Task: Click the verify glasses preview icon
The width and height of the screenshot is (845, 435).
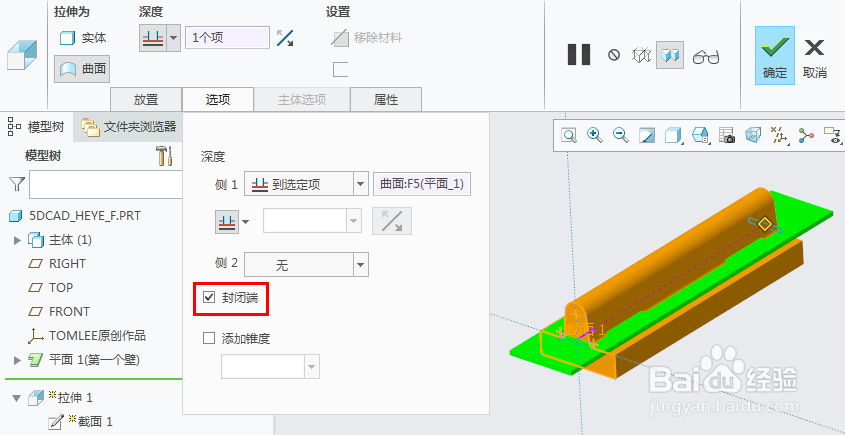Action: pos(706,56)
